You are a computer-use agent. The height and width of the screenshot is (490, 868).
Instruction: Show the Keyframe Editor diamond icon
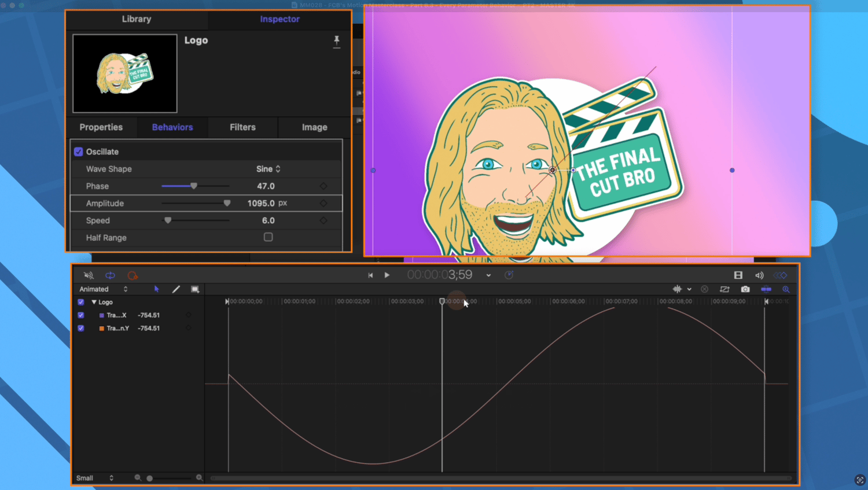pos(781,275)
